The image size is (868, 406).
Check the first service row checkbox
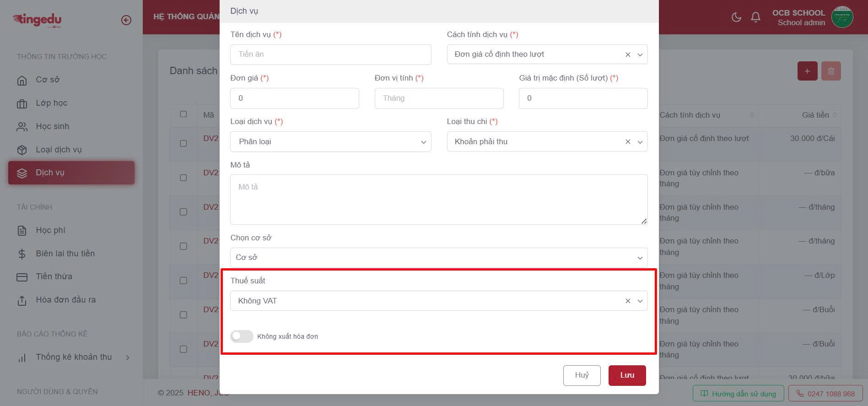click(x=183, y=143)
